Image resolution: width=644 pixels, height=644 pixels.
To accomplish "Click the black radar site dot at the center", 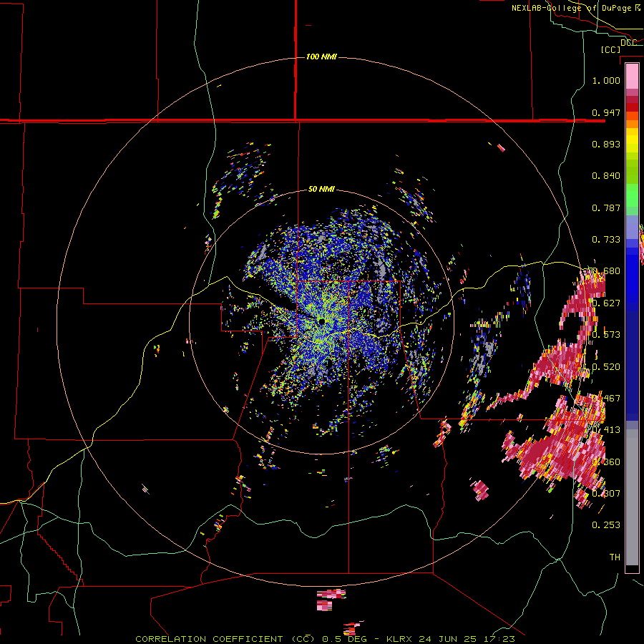I will point(321,321).
